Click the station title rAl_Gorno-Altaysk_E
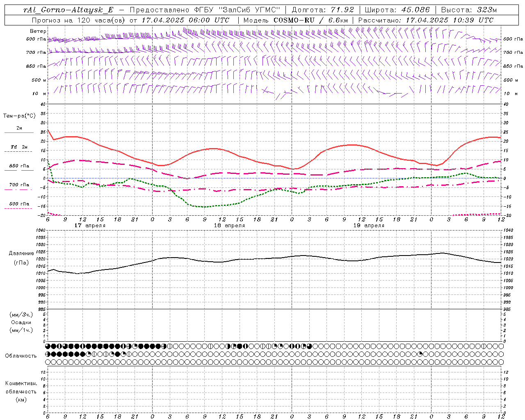Screen dimensions: 525x420 click(68, 10)
